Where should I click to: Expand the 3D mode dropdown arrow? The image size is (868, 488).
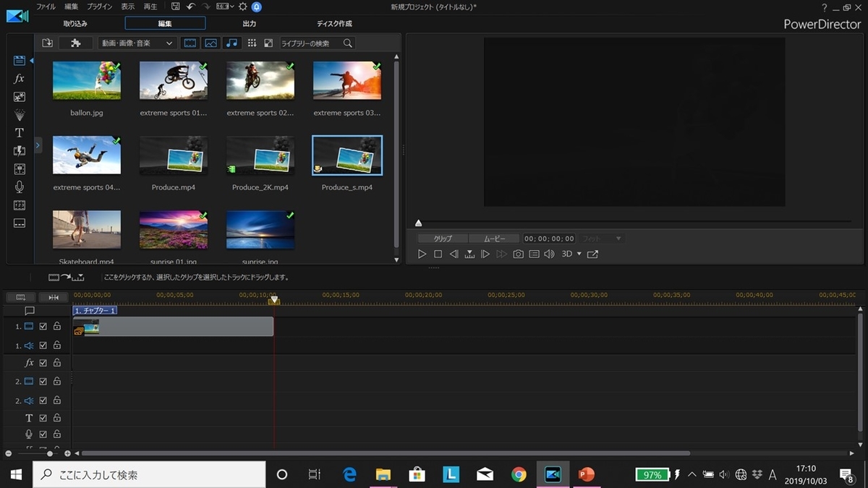point(579,254)
